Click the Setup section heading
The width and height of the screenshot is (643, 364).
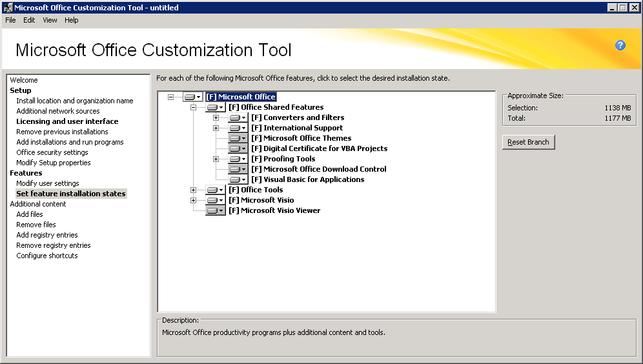pos(21,90)
